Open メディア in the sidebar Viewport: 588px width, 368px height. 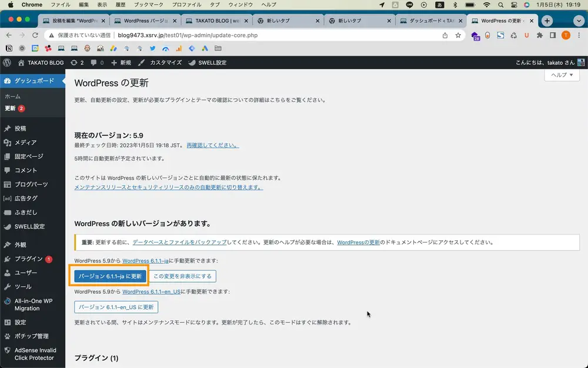click(32, 142)
